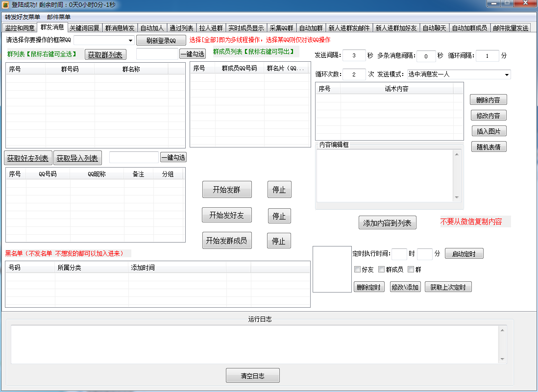Switch to the 自动加群成员 tab
The image size is (538, 392).
tap(469, 28)
